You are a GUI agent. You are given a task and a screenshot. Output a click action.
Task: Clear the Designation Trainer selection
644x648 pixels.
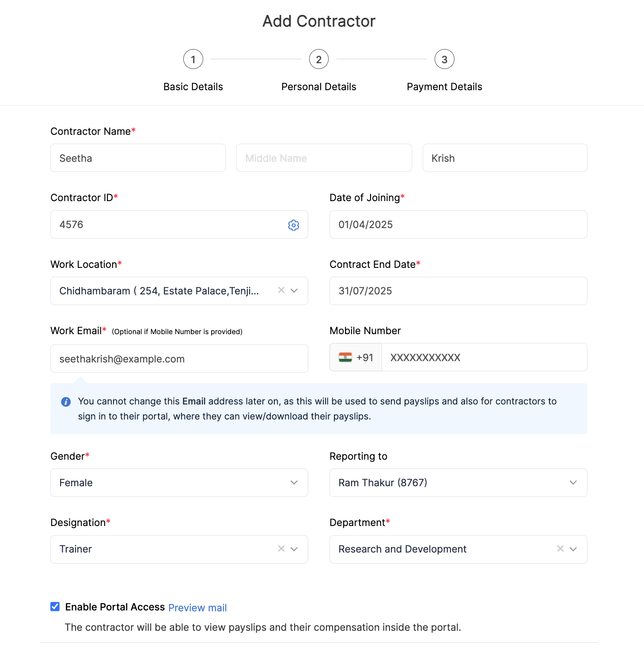tap(281, 549)
